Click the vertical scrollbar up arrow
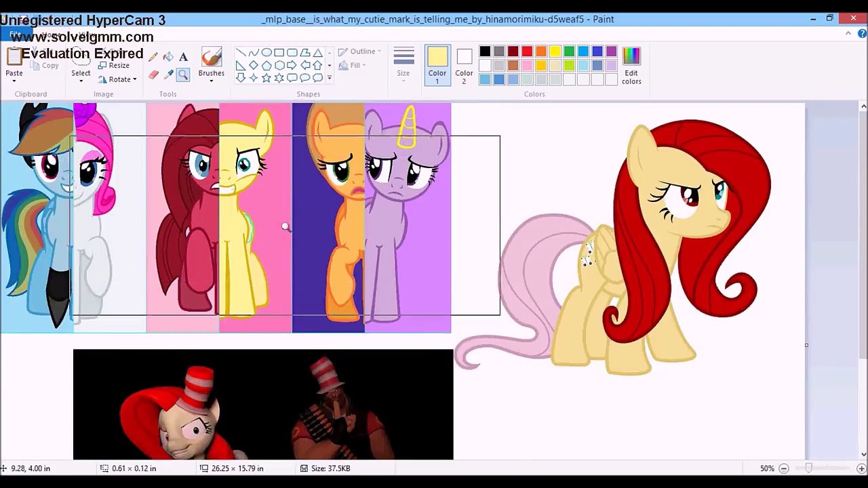This screenshot has width=868, height=488. click(863, 107)
